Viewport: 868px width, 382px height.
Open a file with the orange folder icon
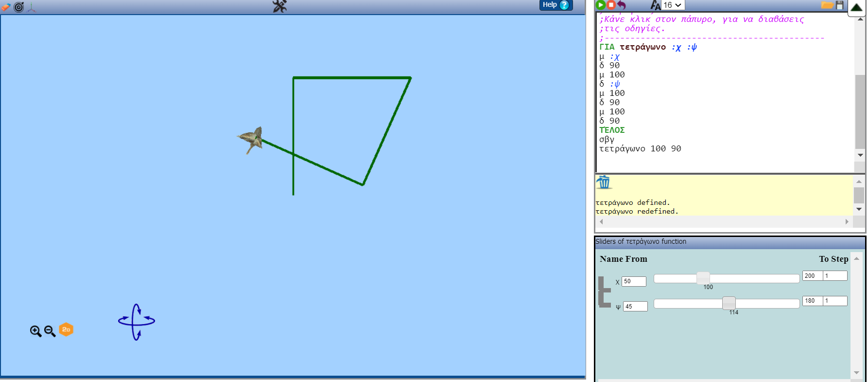click(827, 5)
